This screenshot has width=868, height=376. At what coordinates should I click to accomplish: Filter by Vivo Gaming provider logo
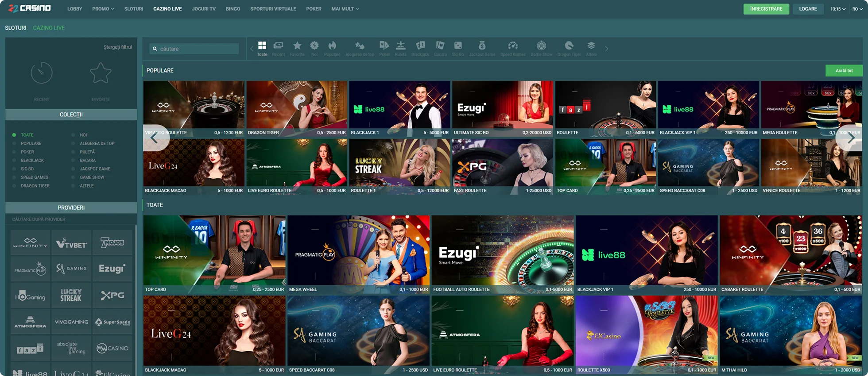click(71, 322)
